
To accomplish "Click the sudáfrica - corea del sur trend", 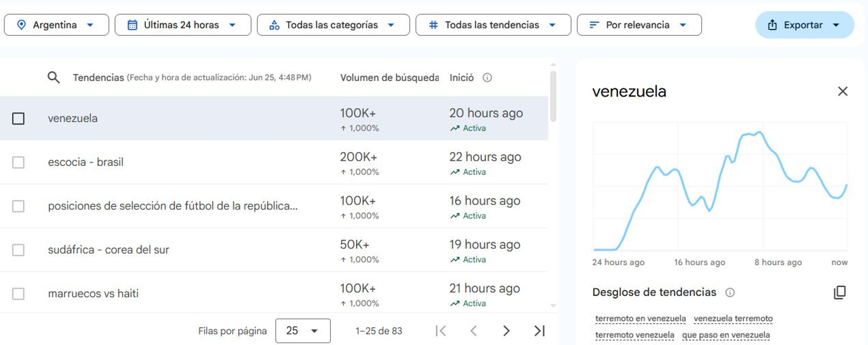I will [x=108, y=249].
